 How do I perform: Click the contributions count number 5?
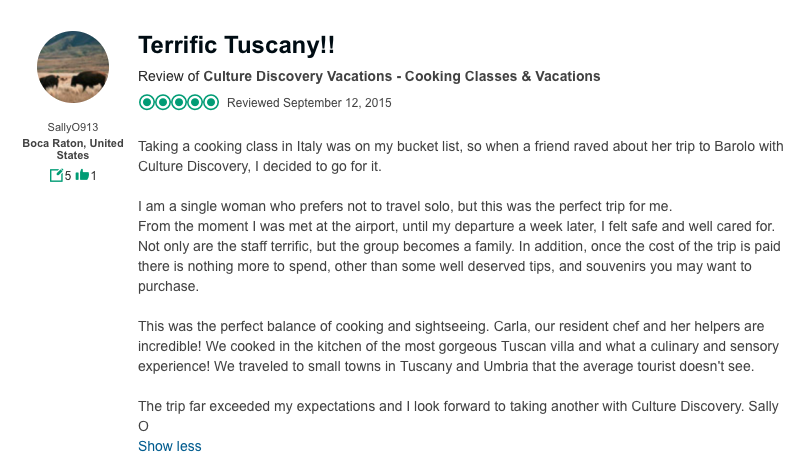68,176
